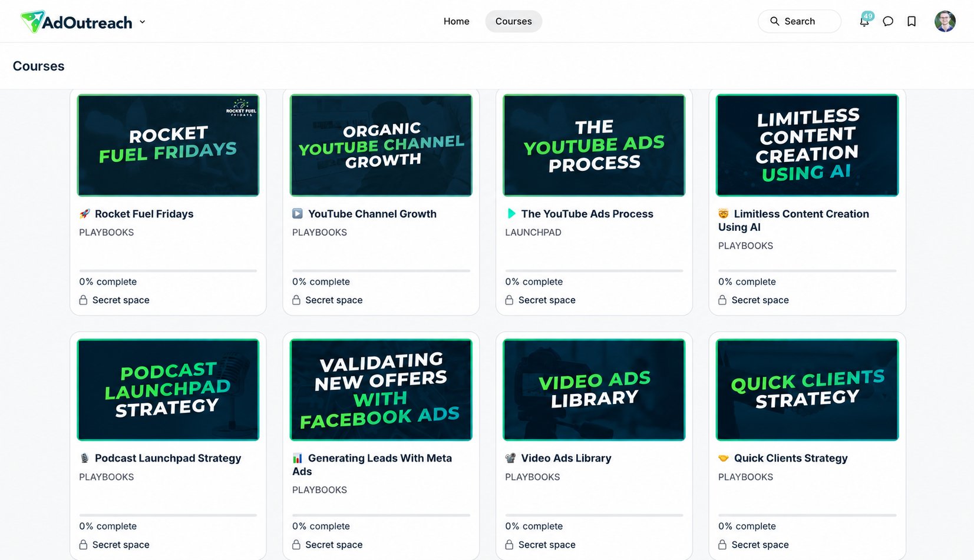Open the notifications bell icon
This screenshot has height=560, width=974.
point(864,22)
